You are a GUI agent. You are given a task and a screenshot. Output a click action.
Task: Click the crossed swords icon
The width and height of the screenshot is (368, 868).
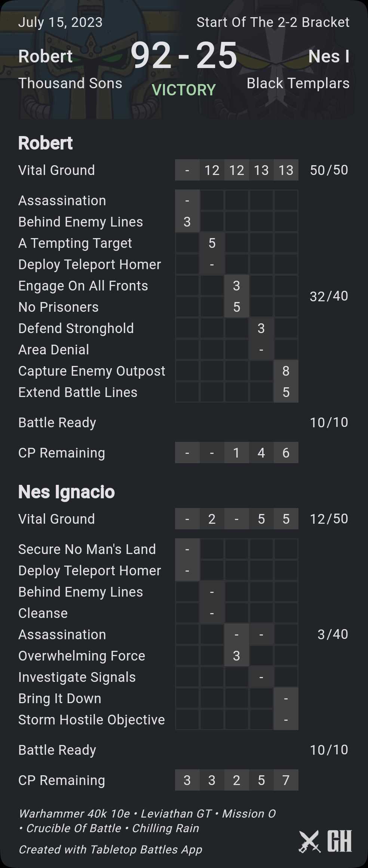[310, 841]
